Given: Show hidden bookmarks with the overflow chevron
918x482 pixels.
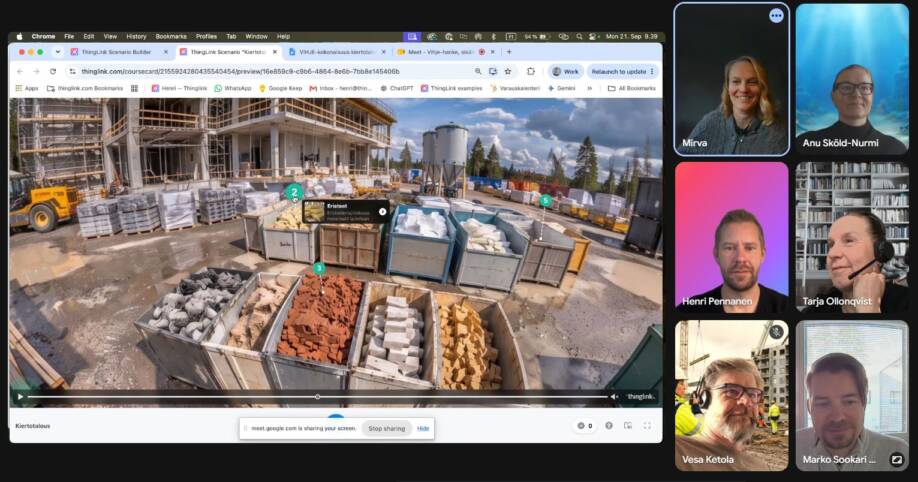Looking at the screenshot, I should click(590, 88).
